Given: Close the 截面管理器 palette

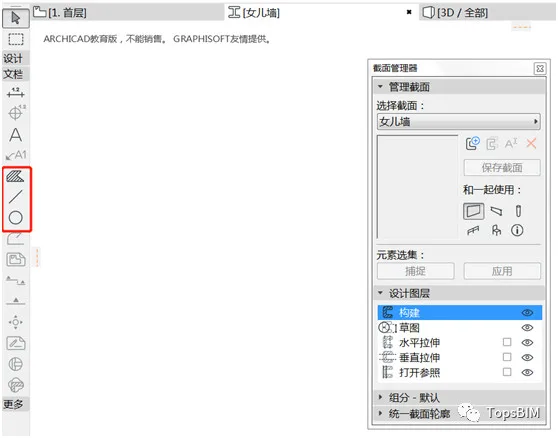Looking at the screenshot, I should click(540, 68).
